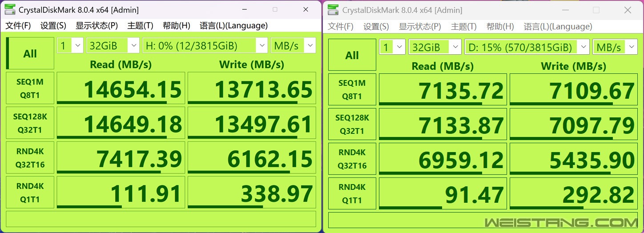Viewport: 644px width, 233px height.
Task: Click read value 7417.39
Action: click(x=121, y=158)
